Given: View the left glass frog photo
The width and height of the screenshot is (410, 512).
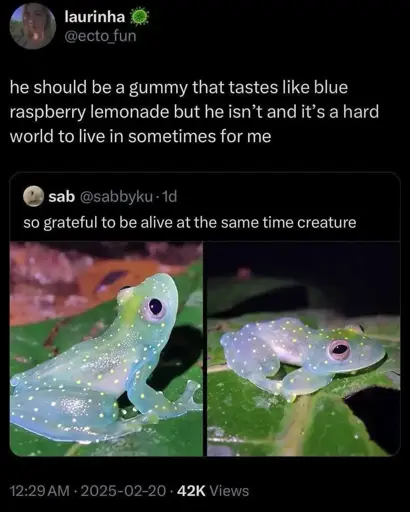Looking at the screenshot, I should click(106, 349).
